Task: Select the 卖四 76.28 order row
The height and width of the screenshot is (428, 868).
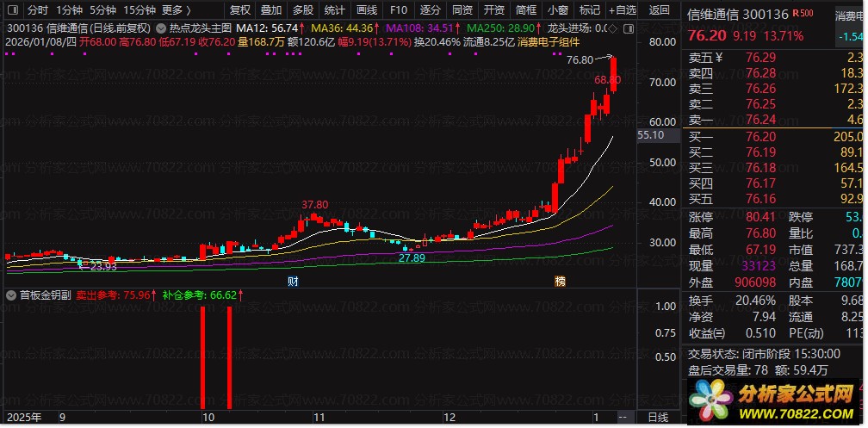Action: click(x=775, y=73)
